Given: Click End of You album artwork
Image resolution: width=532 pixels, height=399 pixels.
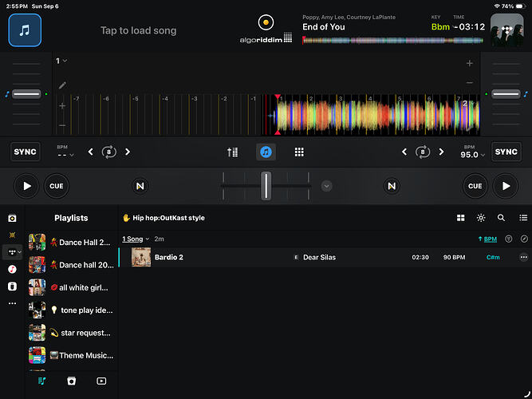Looking at the screenshot, I should (x=507, y=30).
